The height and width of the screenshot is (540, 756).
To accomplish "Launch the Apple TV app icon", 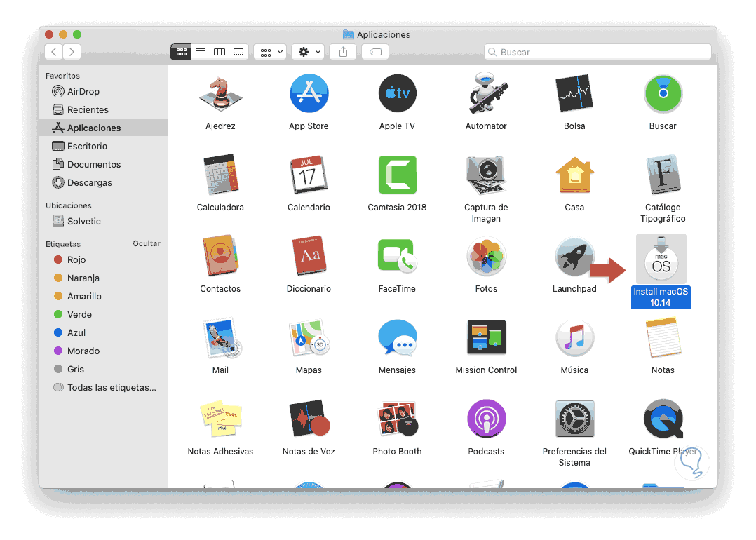I will 397,93.
